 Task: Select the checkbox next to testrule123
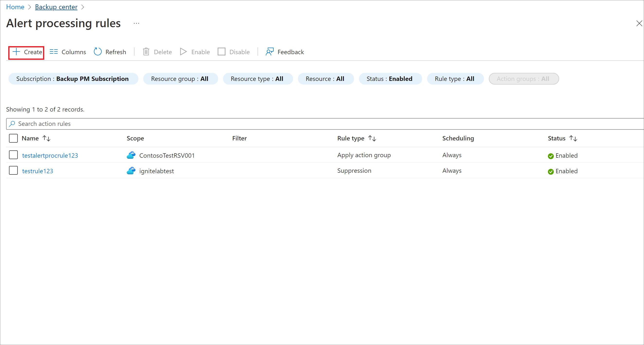[x=13, y=171]
